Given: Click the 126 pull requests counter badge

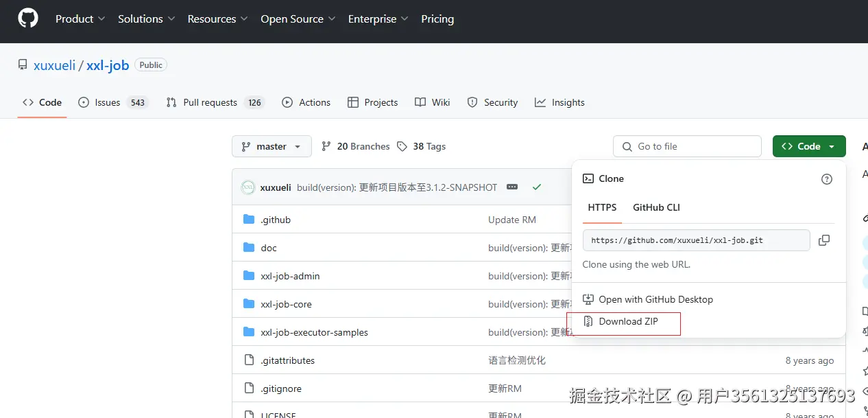Looking at the screenshot, I should 255,102.
